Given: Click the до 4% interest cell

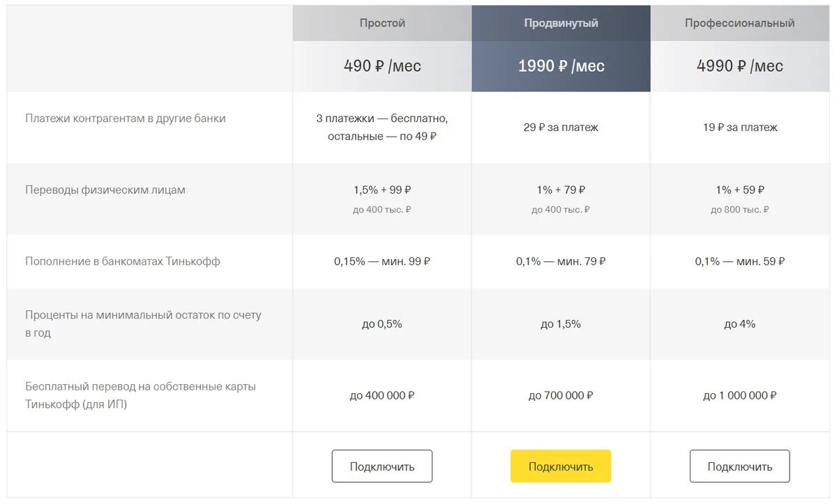Looking at the screenshot, I should click(x=739, y=324).
